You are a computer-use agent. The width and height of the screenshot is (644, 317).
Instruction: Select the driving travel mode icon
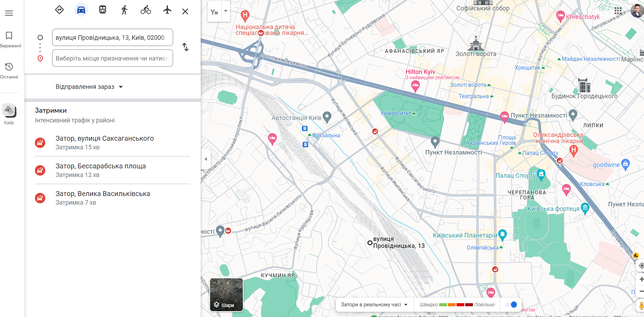coord(81,10)
